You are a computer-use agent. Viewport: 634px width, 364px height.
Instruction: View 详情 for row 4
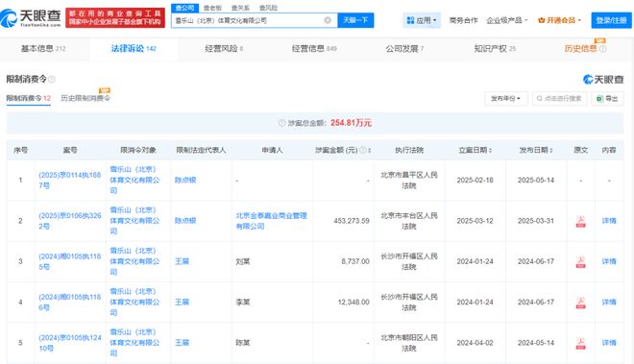click(608, 303)
